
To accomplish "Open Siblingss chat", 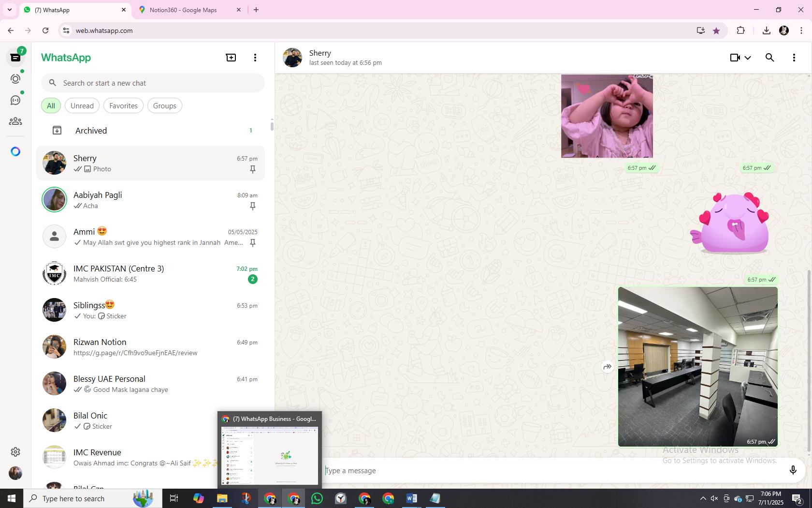I will click(x=151, y=310).
